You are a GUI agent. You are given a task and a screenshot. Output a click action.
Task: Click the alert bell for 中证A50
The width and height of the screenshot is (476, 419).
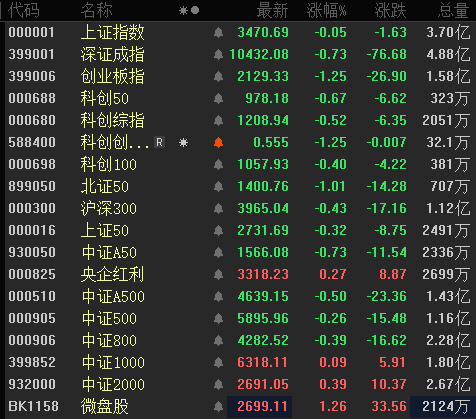click(218, 253)
